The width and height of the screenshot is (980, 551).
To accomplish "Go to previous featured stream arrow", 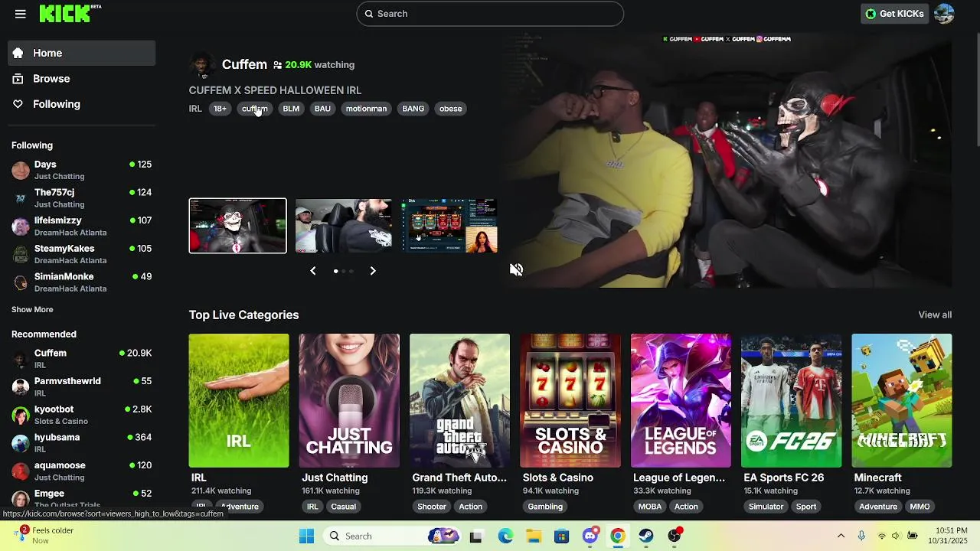I will click(313, 271).
